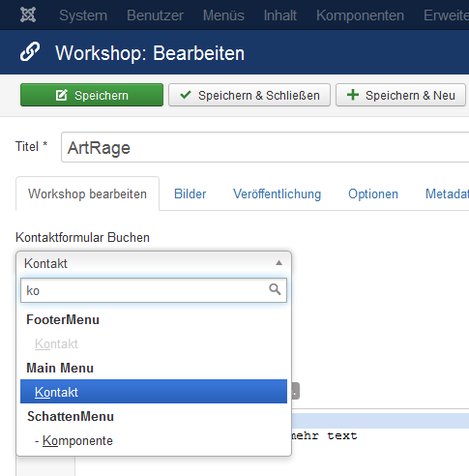Open the Menüs menu
Image resolution: width=469 pixels, height=476 pixels.
click(223, 15)
